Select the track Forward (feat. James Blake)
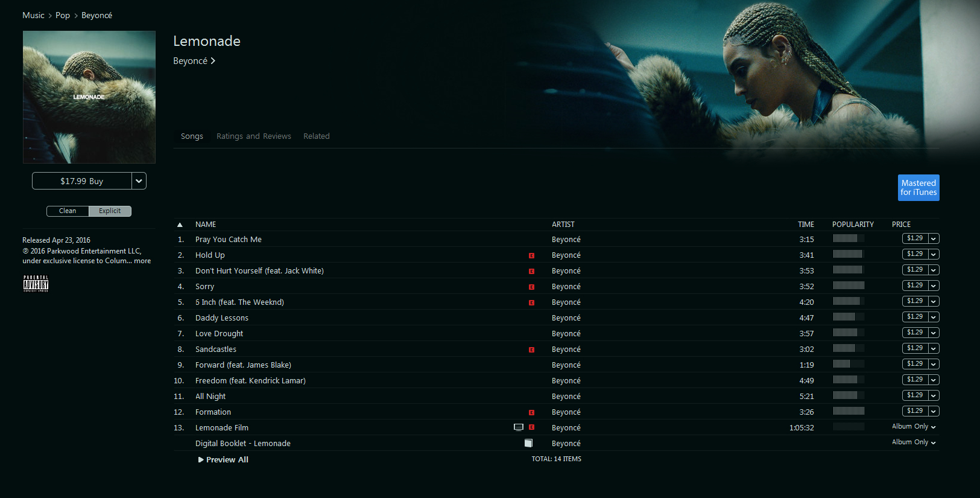Image resolution: width=980 pixels, height=498 pixels. (243, 365)
